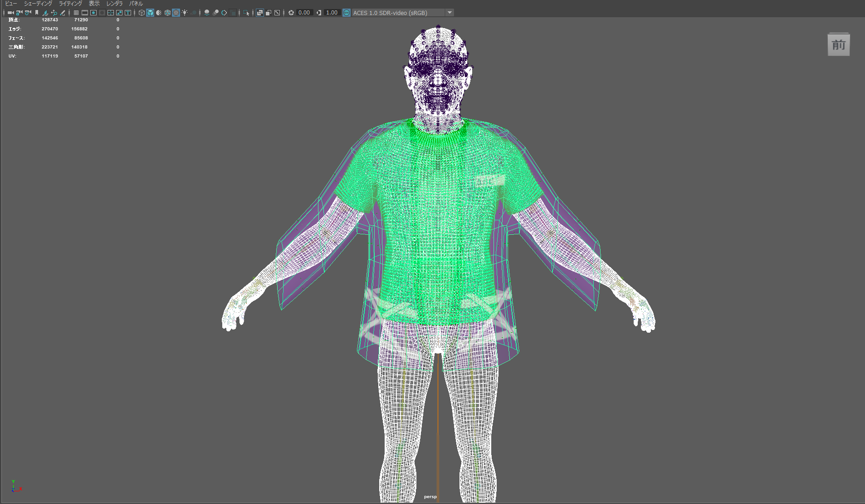The image size is (865, 504).
Task: Enable Wireframe display mode icon
Action: [x=142, y=13]
